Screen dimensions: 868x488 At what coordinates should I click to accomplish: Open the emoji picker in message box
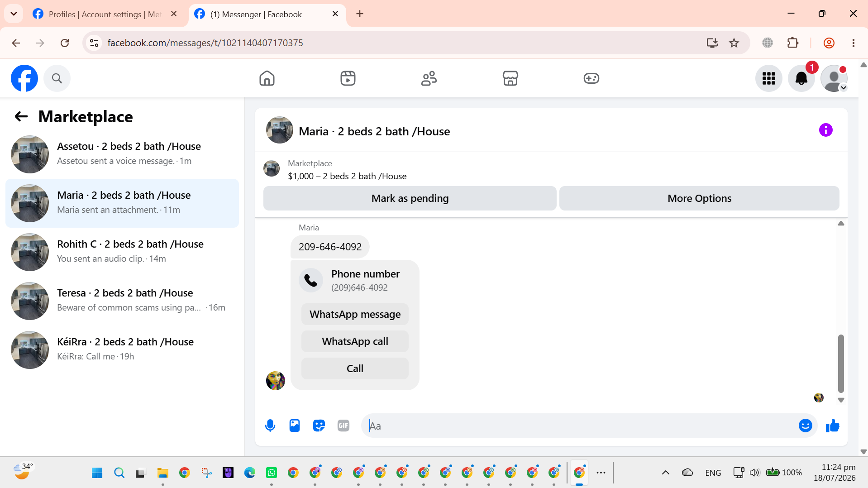[806, 426]
